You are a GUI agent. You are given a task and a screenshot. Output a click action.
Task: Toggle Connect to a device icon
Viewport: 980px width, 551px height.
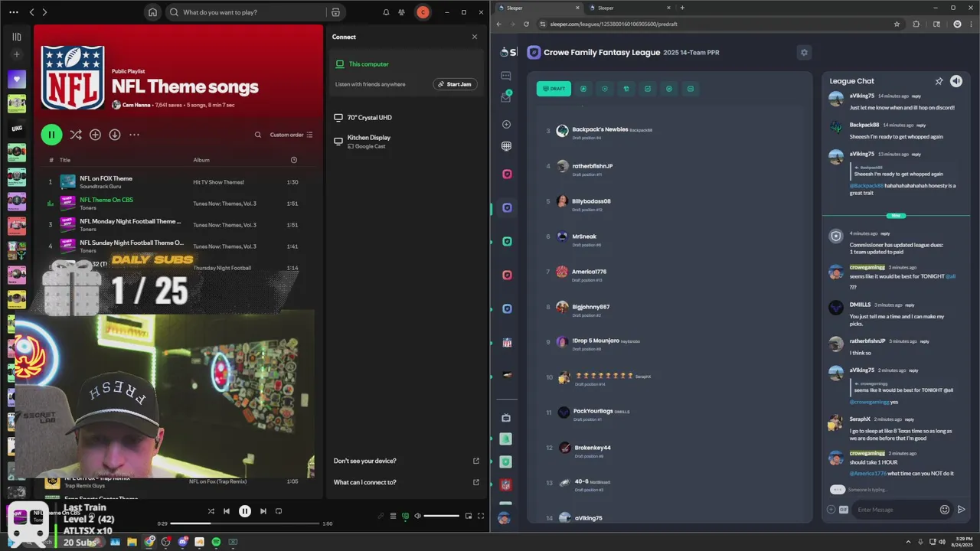click(406, 516)
